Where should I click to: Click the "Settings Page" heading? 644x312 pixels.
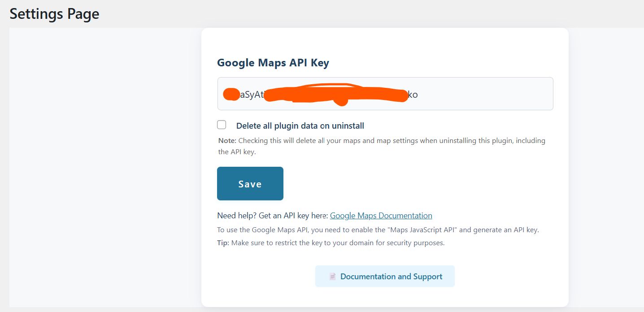point(54,14)
